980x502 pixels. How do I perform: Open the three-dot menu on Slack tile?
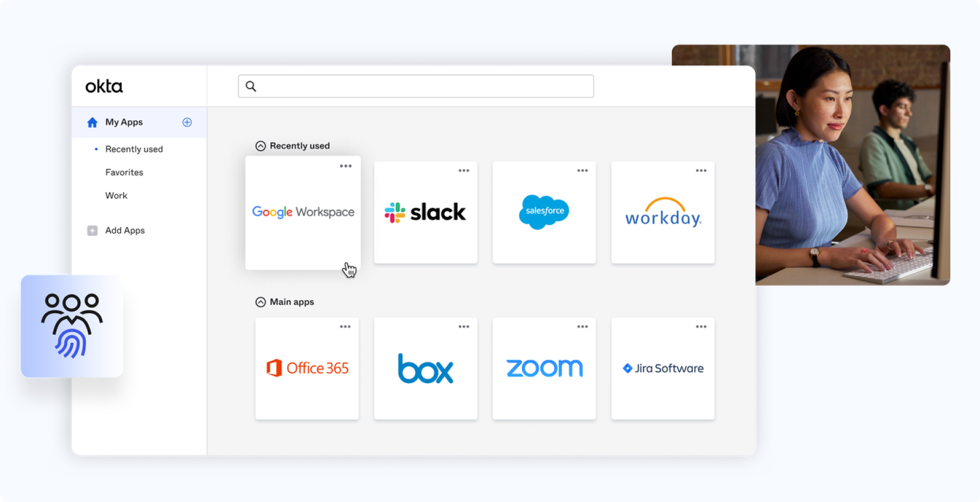point(464,171)
